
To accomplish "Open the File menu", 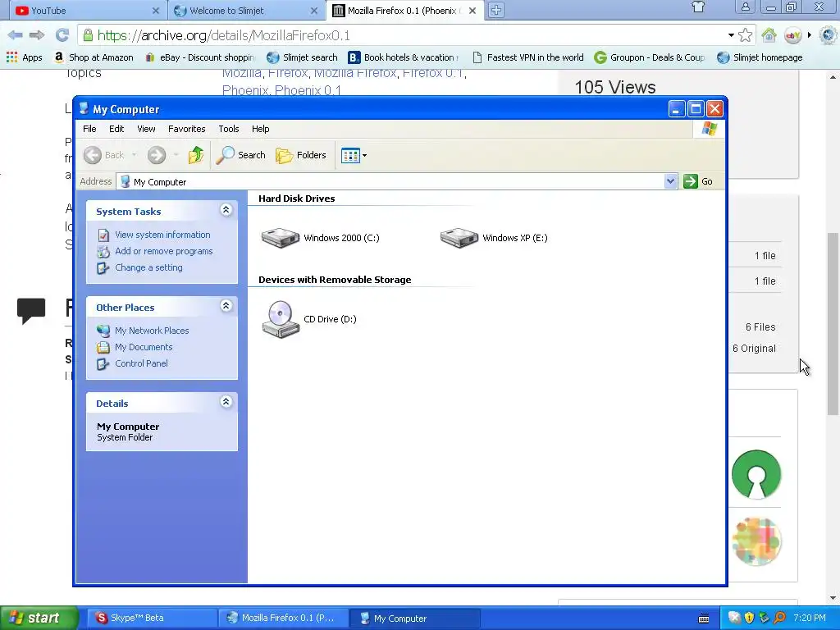I will pos(89,129).
